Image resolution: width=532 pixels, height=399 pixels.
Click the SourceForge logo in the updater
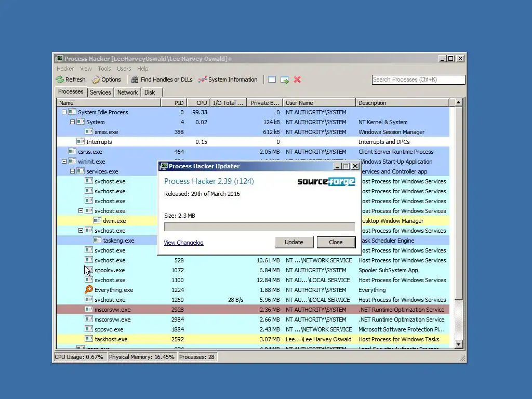pos(326,181)
